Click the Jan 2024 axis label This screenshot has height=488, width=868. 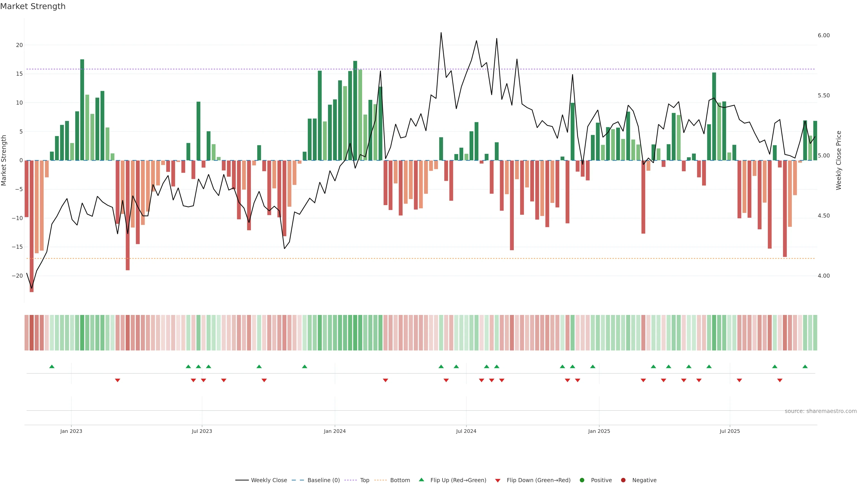(x=335, y=431)
